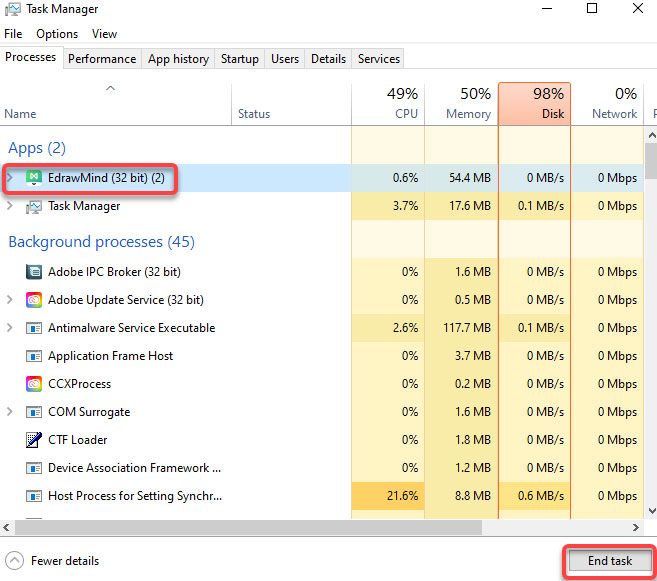Click the Background processes (45) heading
657x581 pixels.
pyautogui.click(x=101, y=242)
